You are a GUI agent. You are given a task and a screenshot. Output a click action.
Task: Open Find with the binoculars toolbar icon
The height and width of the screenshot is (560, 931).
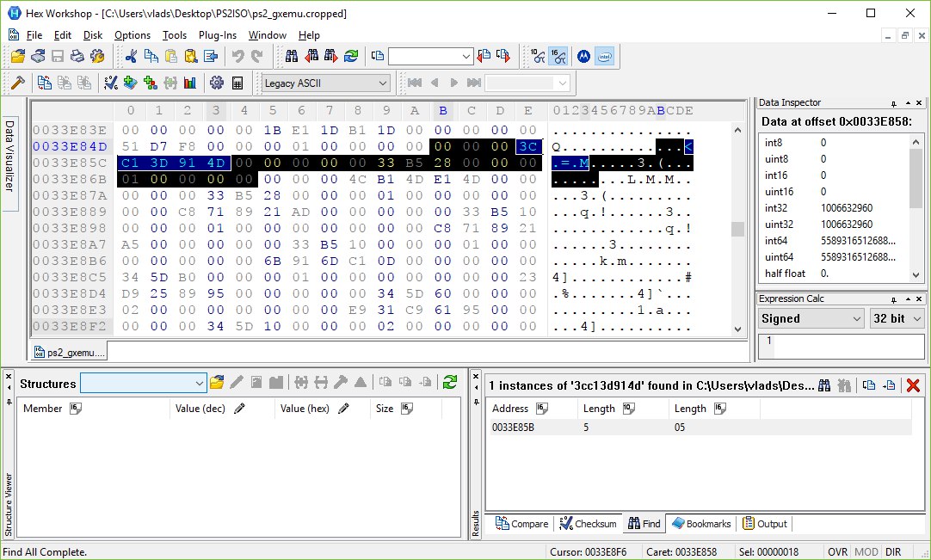pyautogui.click(x=292, y=57)
